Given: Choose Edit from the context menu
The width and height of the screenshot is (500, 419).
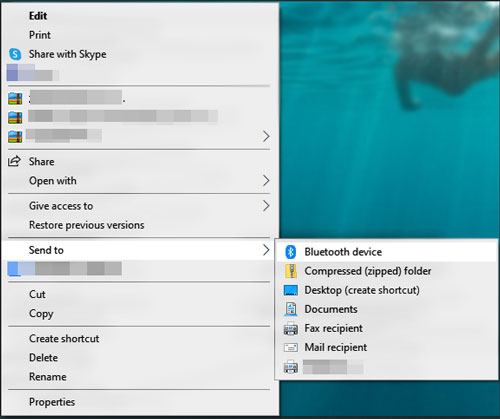Looking at the screenshot, I should [x=140, y=16].
